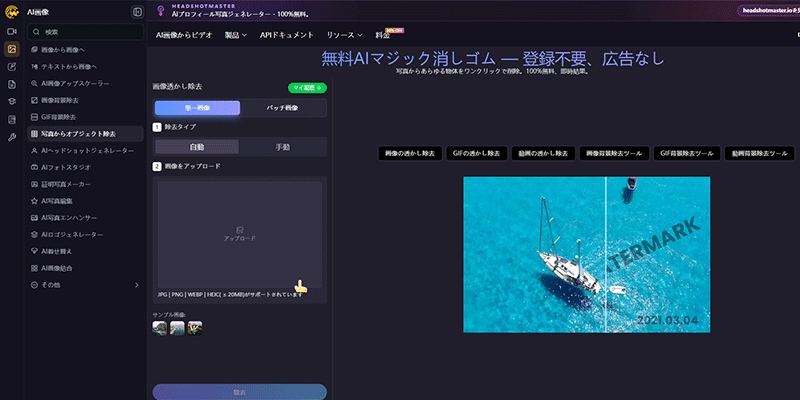The image size is (800, 400).
Task: Select 自動 removal type
Action: [196, 147]
